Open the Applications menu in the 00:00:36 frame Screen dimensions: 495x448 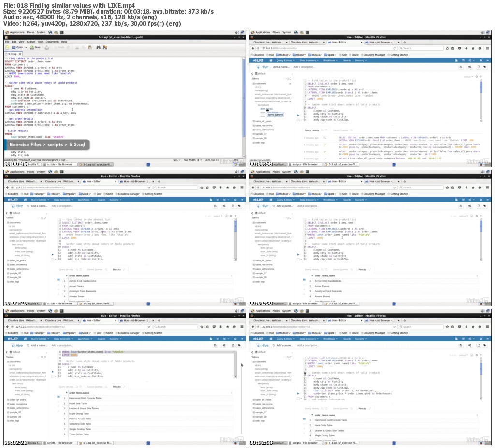[x=15, y=32]
